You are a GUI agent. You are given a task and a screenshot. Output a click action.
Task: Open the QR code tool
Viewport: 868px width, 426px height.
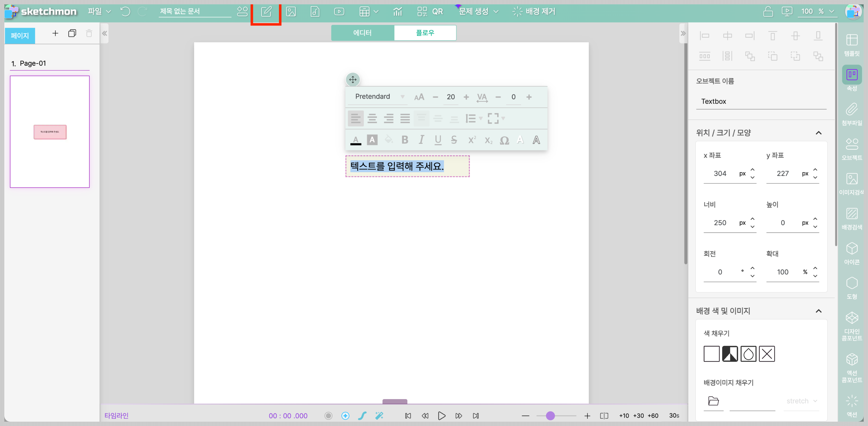coord(430,12)
